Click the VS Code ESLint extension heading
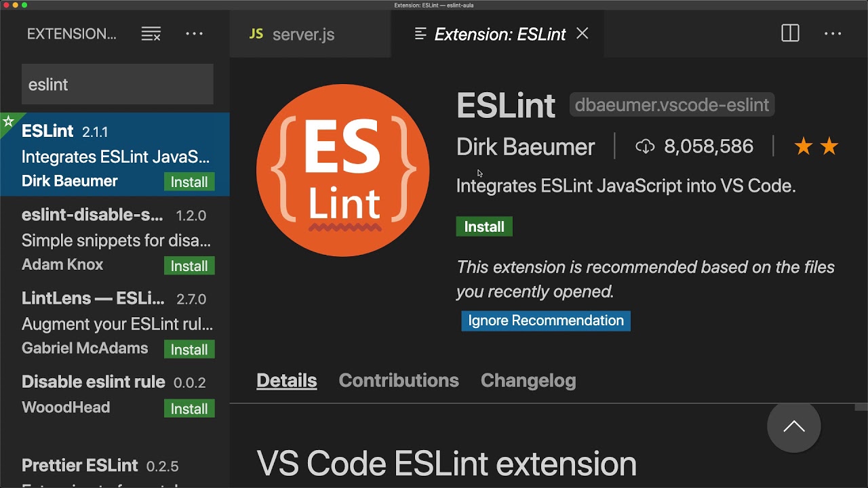Image resolution: width=868 pixels, height=488 pixels. pyautogui.click(x=446, y=464)
